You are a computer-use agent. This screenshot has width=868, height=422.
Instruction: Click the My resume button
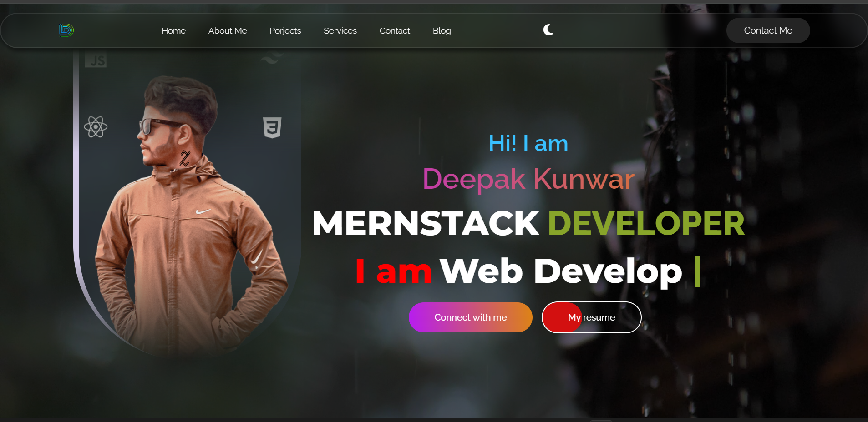click(591, 317)
